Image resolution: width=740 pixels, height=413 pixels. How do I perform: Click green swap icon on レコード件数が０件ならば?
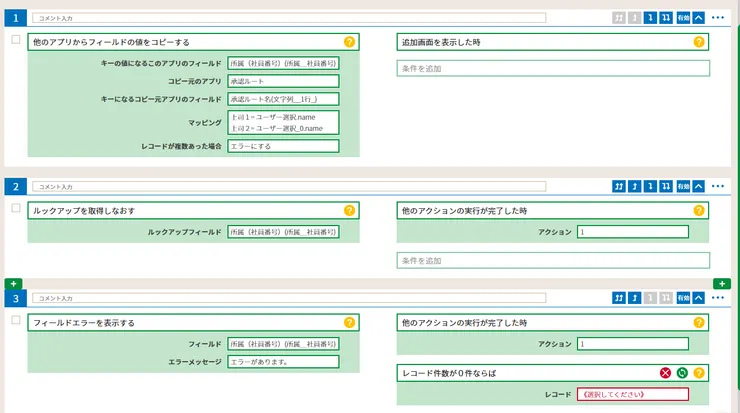pos(681,373)
